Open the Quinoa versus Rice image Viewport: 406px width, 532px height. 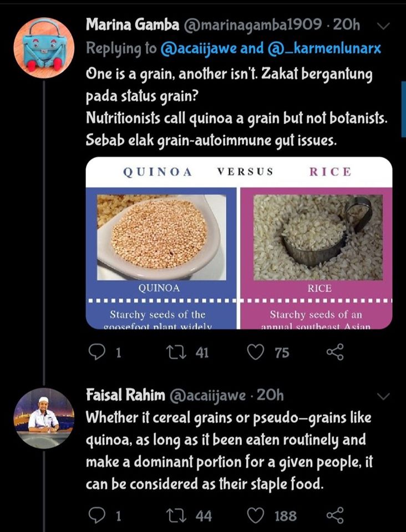[x=239, y=243]
